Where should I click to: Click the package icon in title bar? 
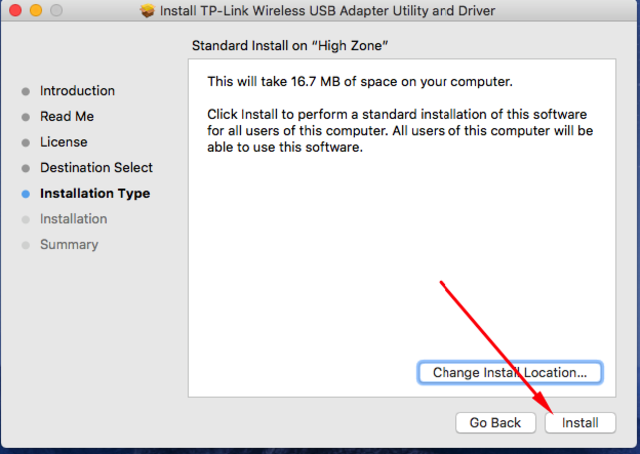(149, 11)
